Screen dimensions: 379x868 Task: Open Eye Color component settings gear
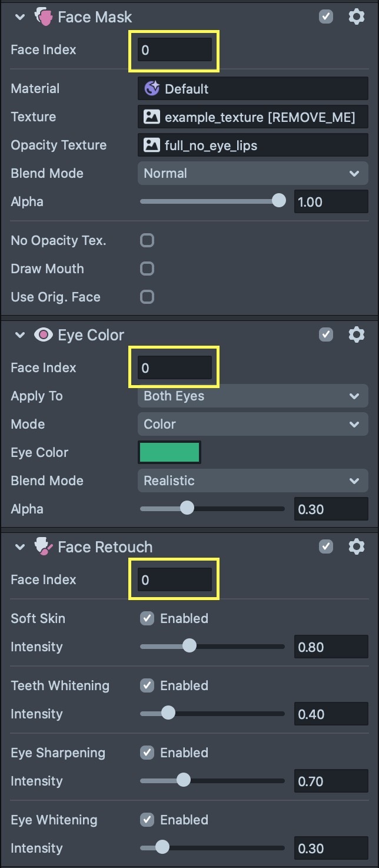tap(357, 334)
